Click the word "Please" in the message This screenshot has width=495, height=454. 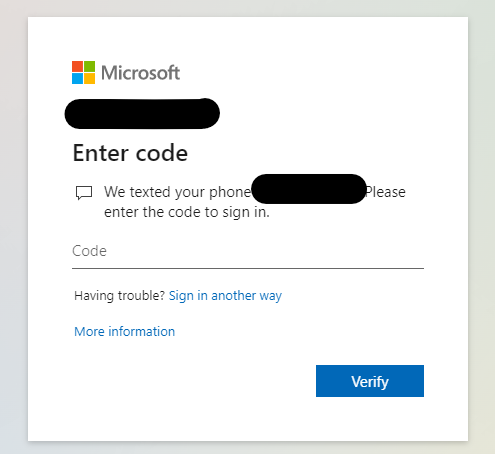(x=386, y=192)
